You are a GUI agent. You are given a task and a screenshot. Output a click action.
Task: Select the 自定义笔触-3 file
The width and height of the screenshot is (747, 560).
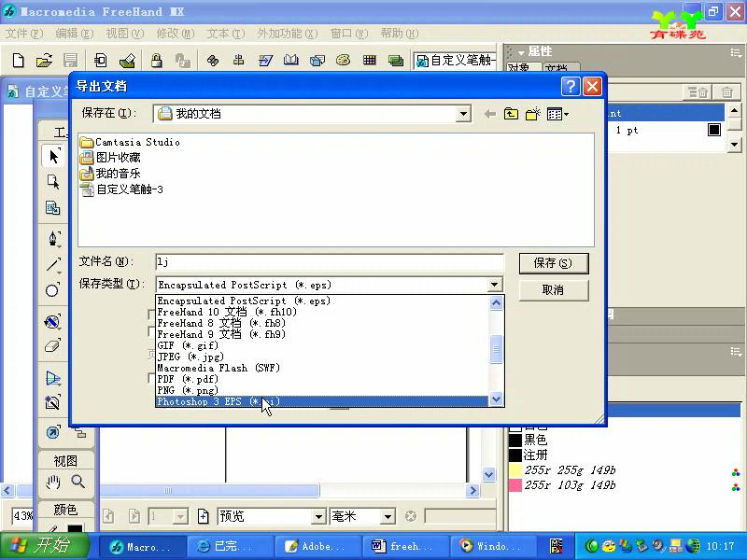pyautogui.click(x=122, y=189)
